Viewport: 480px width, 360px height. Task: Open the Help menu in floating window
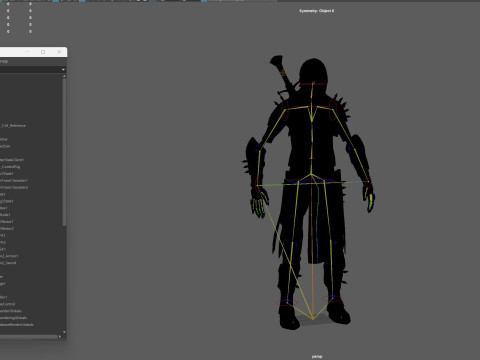point(4,61)
